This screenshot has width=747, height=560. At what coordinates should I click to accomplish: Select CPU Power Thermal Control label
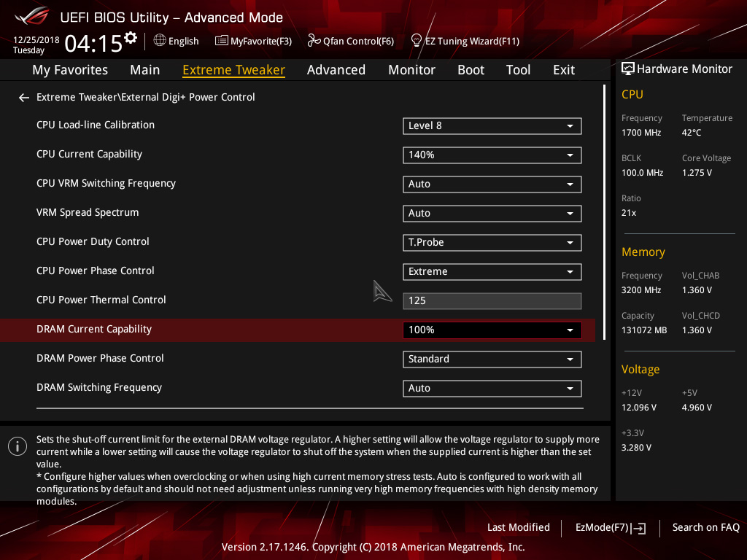coord(101,300)
